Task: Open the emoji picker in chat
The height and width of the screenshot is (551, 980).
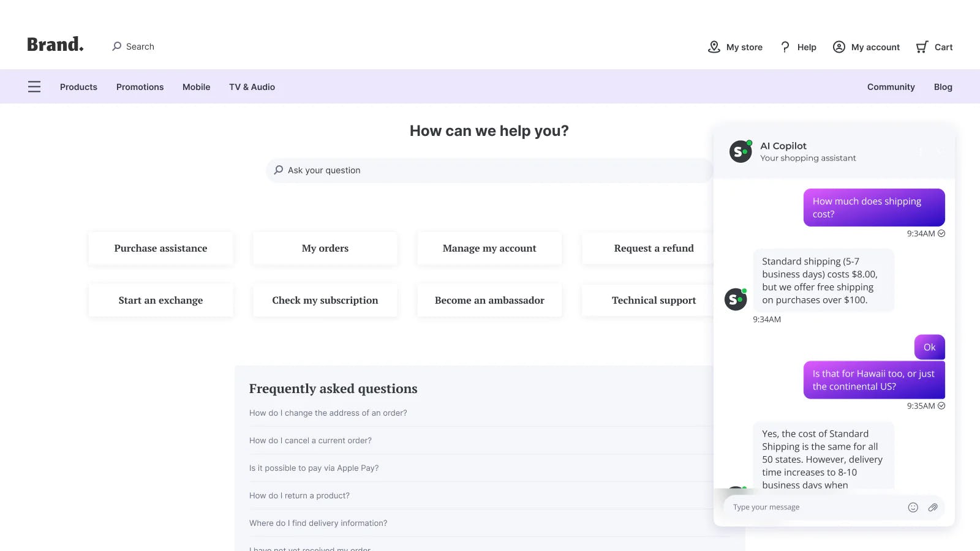Action: click(x=913, y=507)
